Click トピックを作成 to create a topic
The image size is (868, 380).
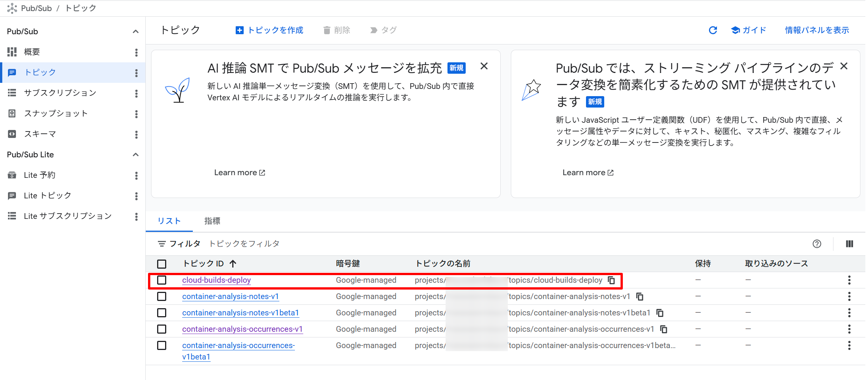pyautogui.click(x=269, y=30)
